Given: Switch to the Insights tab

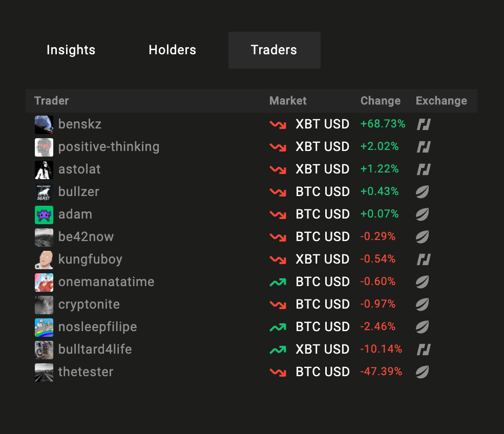Looking at the screenshot, I should point(71,50).
